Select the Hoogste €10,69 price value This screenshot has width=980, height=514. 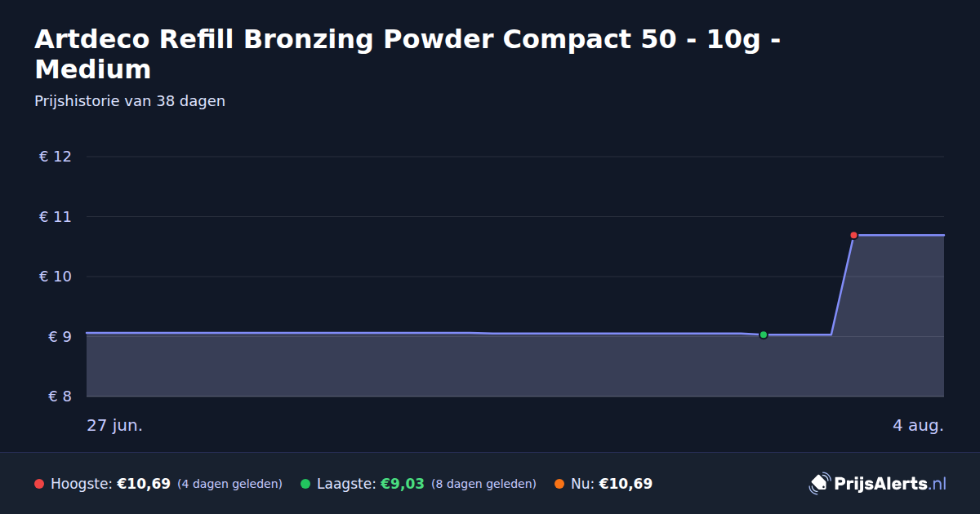pyautogui.click(x=144, y=484)
